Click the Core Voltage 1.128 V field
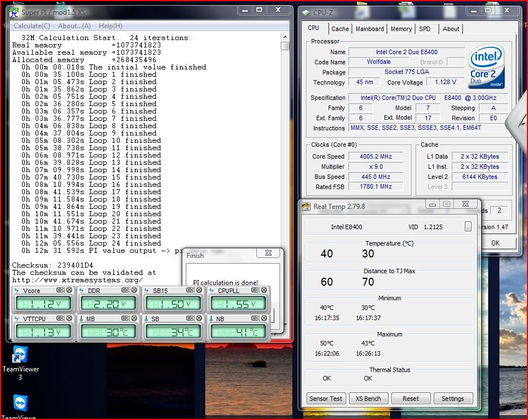The image size is (528, 420). (x=446, y=82)
